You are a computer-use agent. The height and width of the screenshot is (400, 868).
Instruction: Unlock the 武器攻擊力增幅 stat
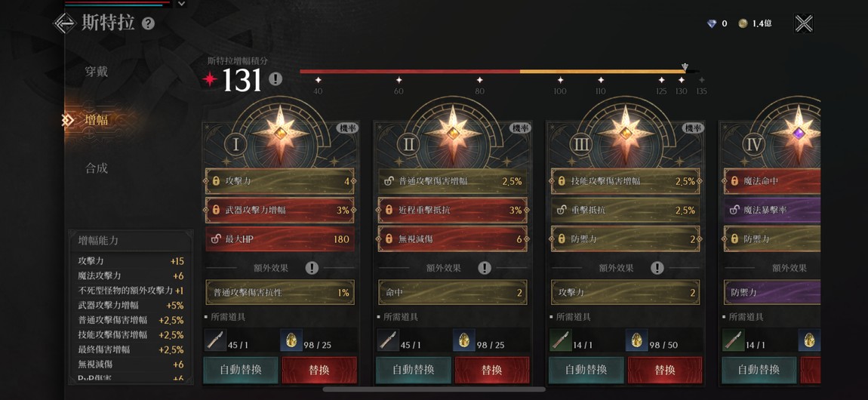[216, 211]
